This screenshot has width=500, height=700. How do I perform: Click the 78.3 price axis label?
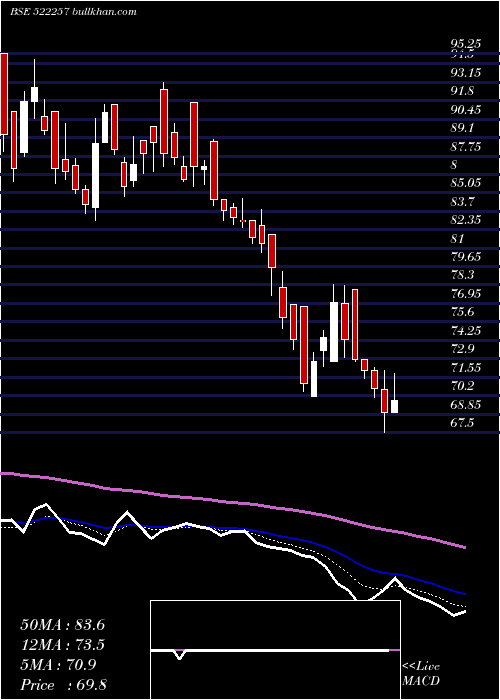click(x=462, y=275)
